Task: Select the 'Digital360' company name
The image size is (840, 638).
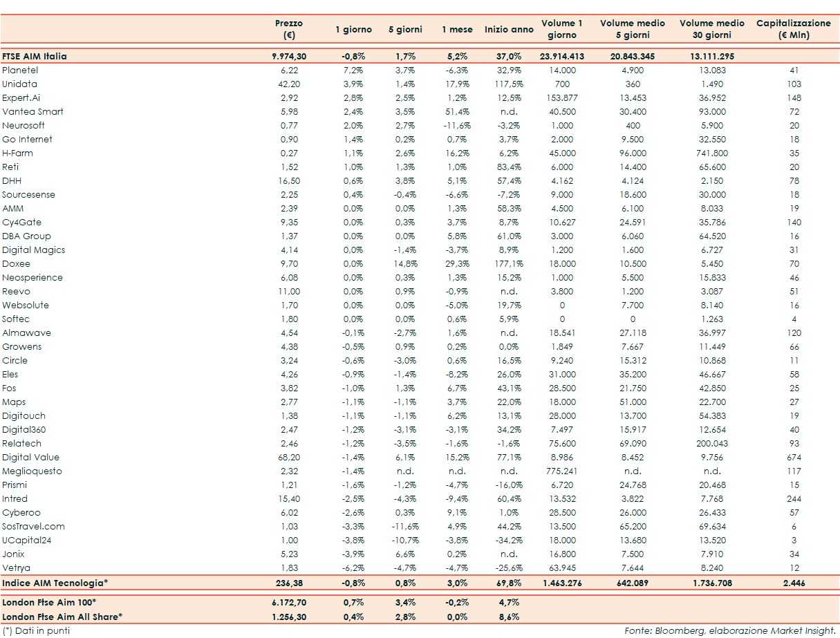Action: 24,429
